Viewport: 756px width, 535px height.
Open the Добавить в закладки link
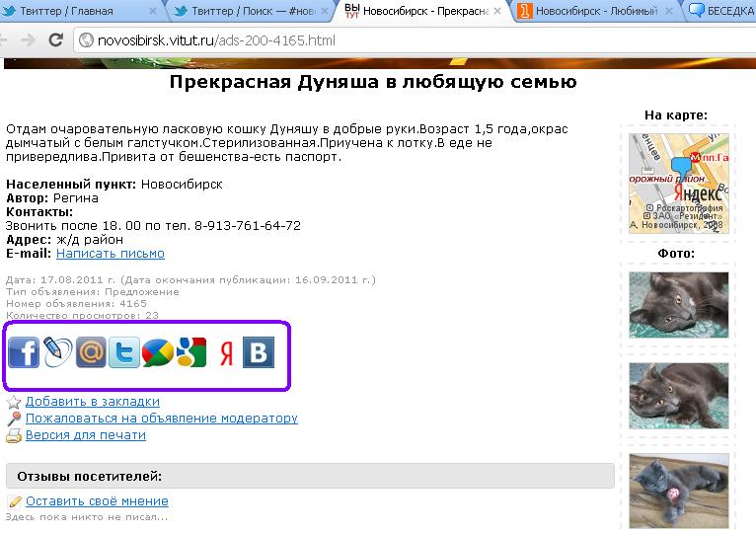pos(93,402)
